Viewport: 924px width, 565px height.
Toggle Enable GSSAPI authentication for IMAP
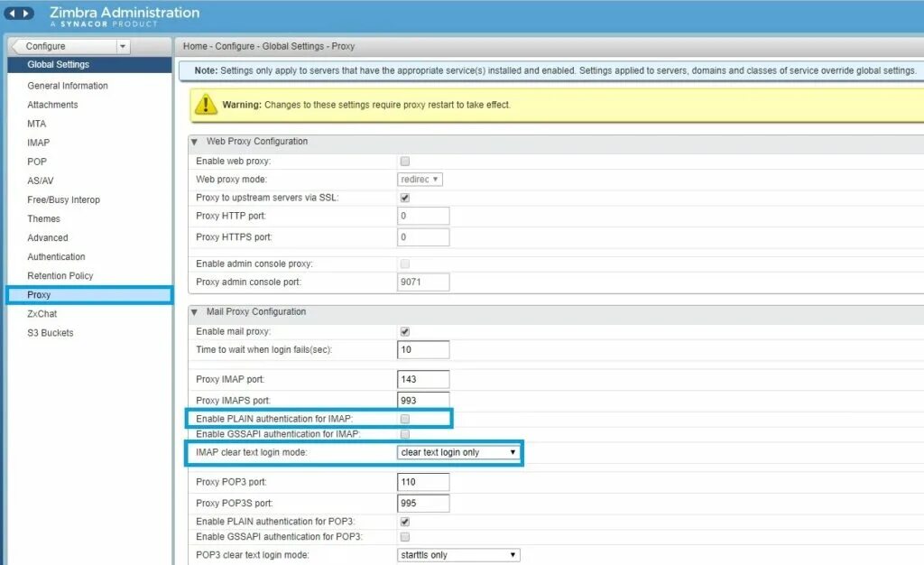pyautogui.click(x=405, y=433)
